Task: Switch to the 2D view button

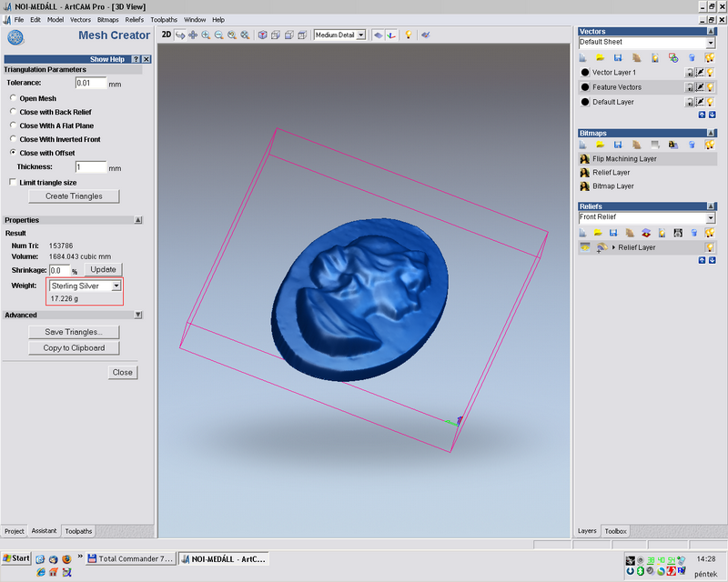Action: 167,35
